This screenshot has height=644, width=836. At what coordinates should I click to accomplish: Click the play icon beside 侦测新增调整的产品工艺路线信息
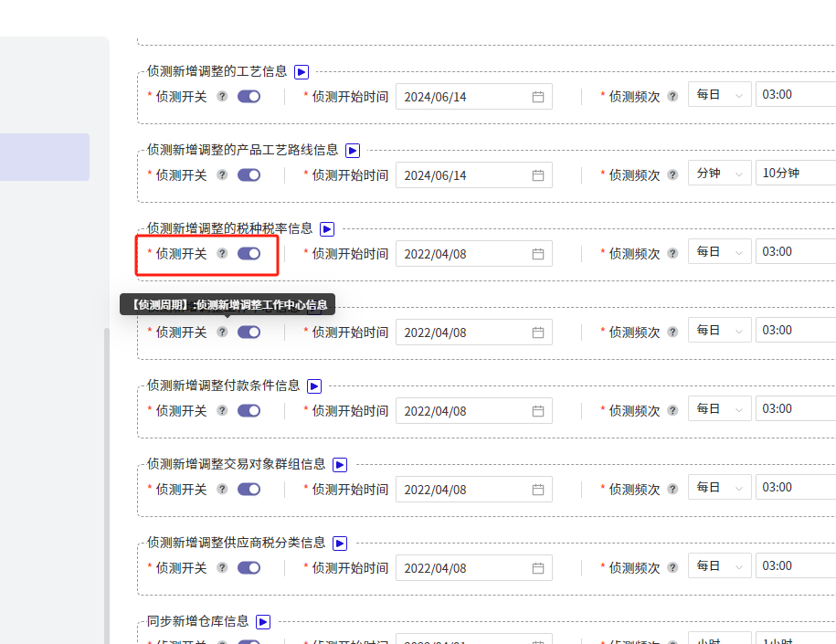pos(353,151)
